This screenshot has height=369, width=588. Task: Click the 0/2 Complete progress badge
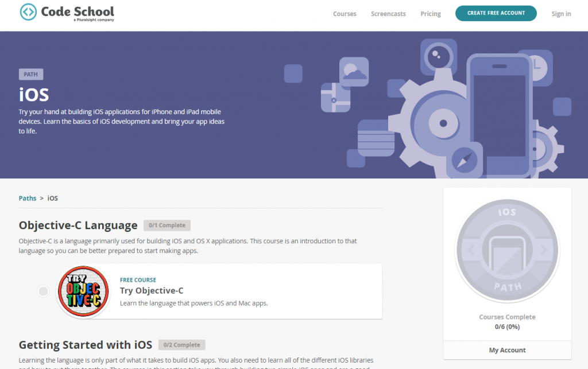pyautogui.click(x=181, y=345)
